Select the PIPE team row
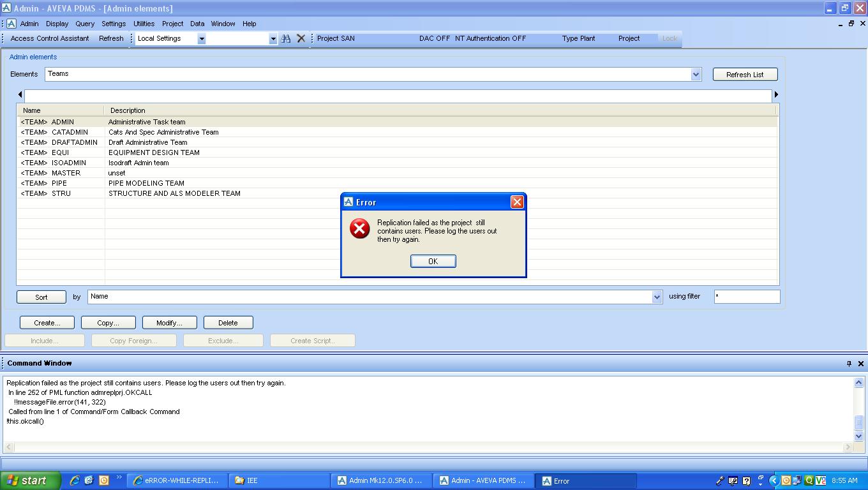 [397, 183]
